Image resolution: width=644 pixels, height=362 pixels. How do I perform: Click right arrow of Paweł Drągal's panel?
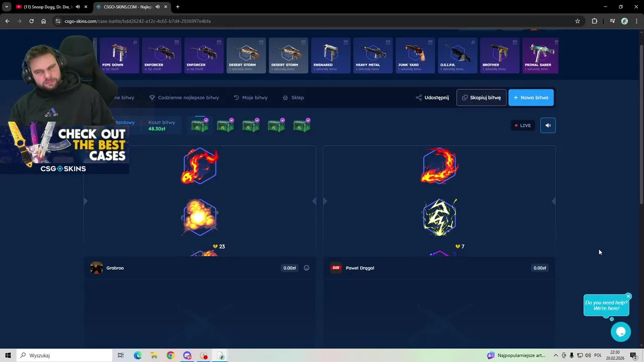pos(553,201)
